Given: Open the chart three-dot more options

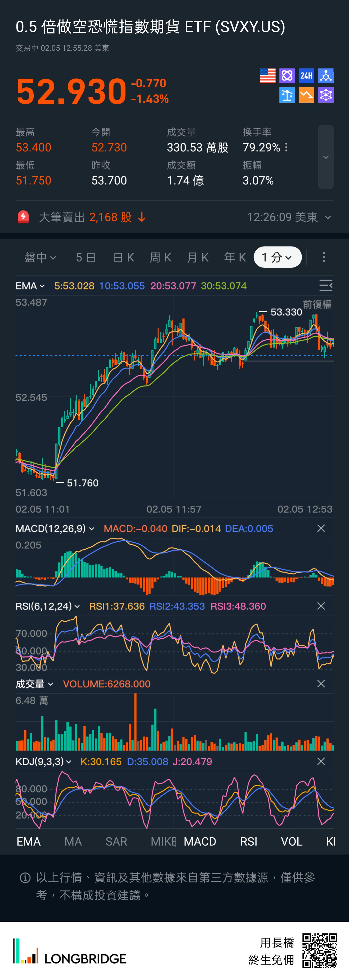Looking at the screenshot, I should tap(324, 257).
